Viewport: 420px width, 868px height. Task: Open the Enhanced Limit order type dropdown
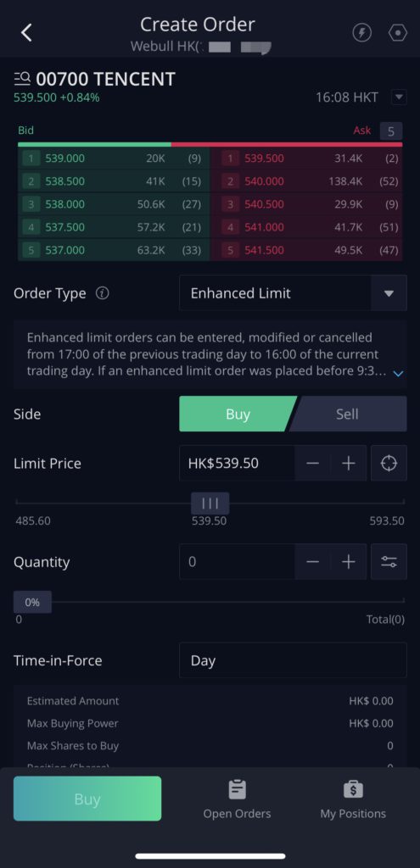coord(293,292)
